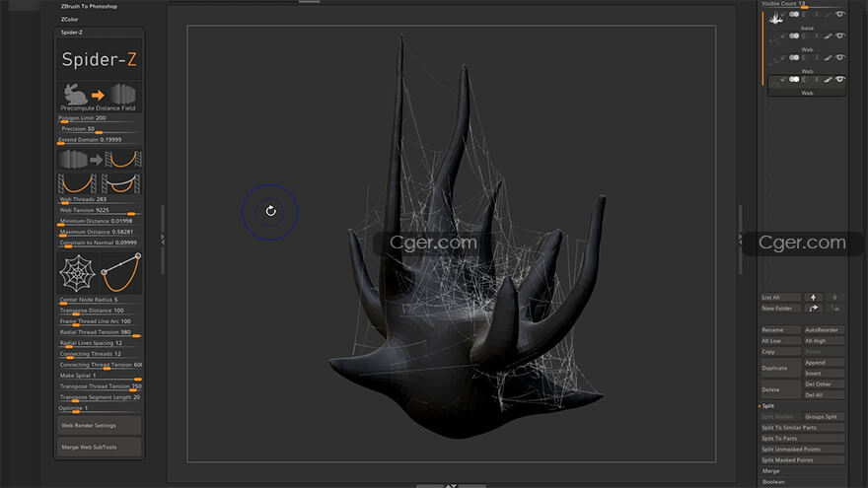
Task: Click the Duplicate button
Action: click(x=780, y=368)
